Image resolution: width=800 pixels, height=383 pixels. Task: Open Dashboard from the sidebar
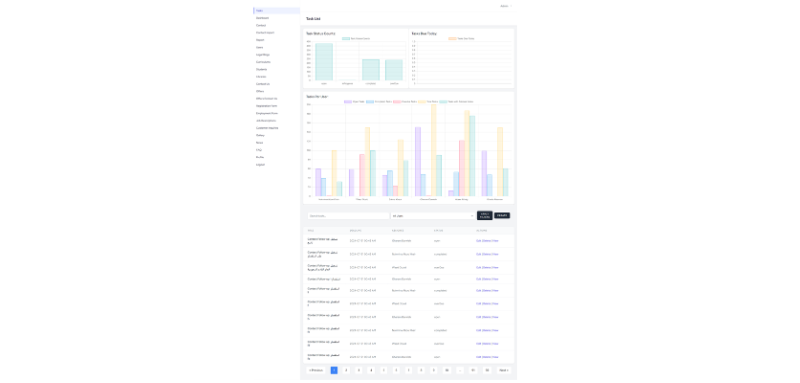tap(262, 18)
